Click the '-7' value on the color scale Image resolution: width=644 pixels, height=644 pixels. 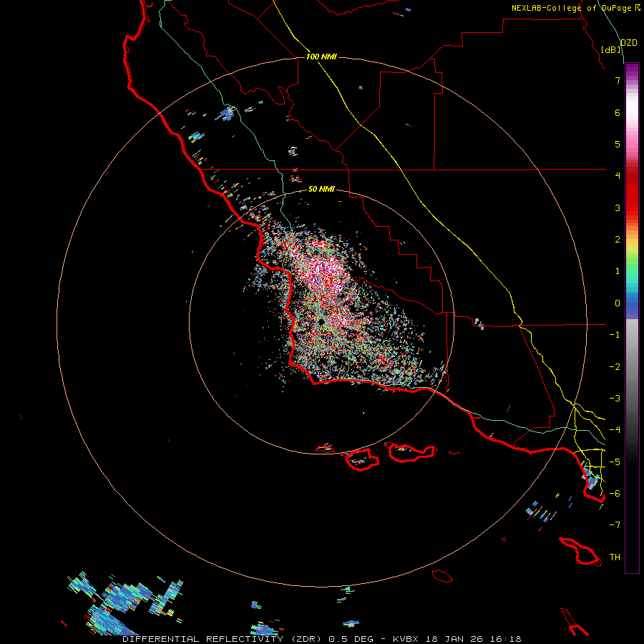click(615, 525)
